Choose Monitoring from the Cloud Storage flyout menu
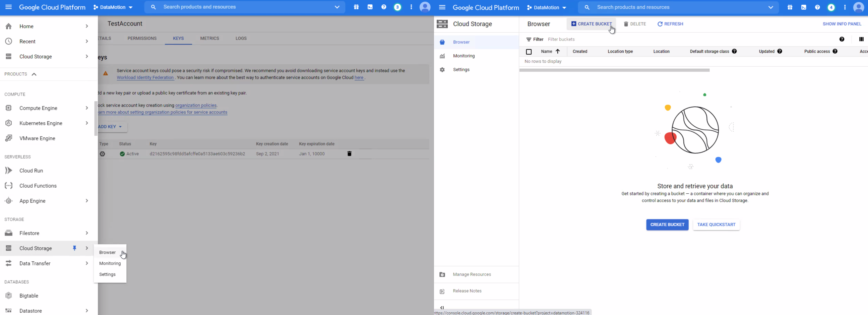 pos(110,263)
